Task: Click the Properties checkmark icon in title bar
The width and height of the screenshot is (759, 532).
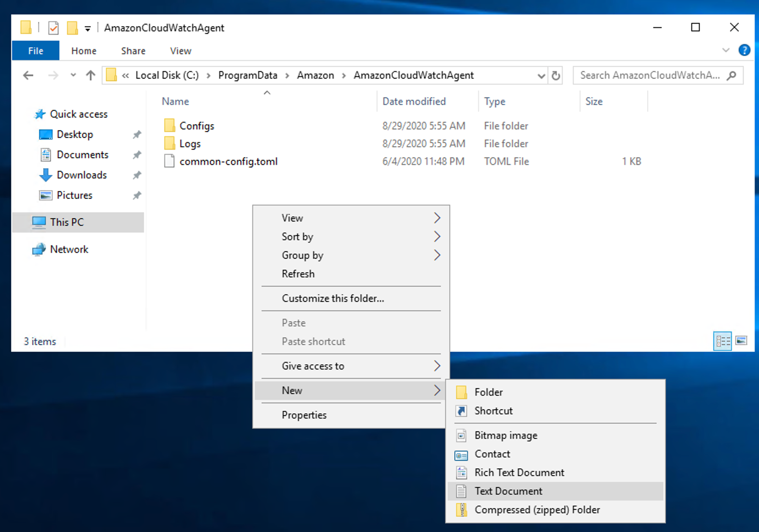Action: coord(53,28)
